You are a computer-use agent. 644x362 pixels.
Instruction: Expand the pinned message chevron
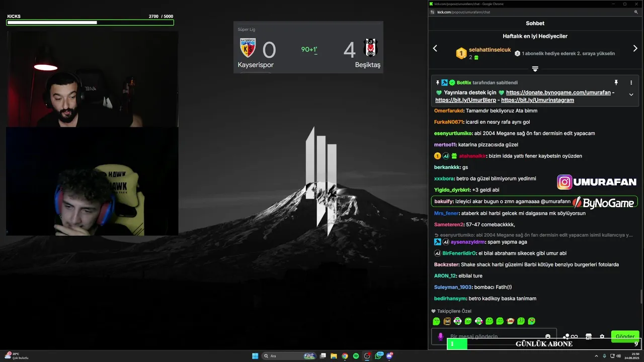631,95
